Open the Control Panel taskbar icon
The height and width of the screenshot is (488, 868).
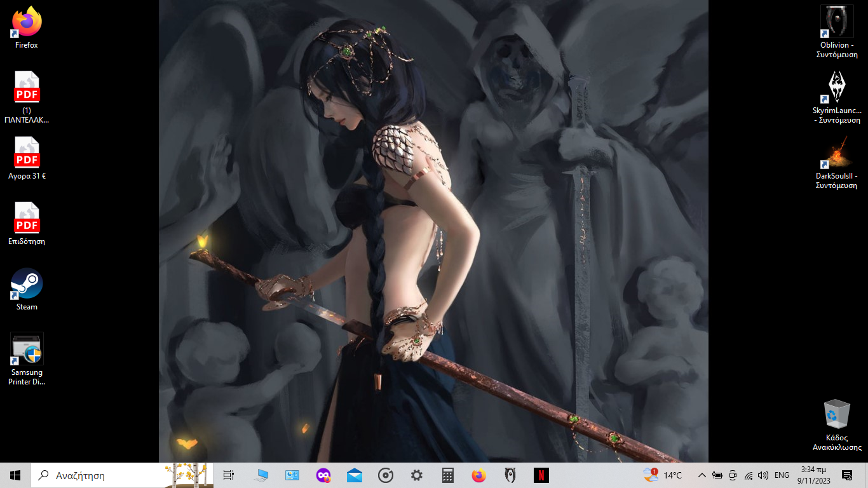tap(292, 475)
